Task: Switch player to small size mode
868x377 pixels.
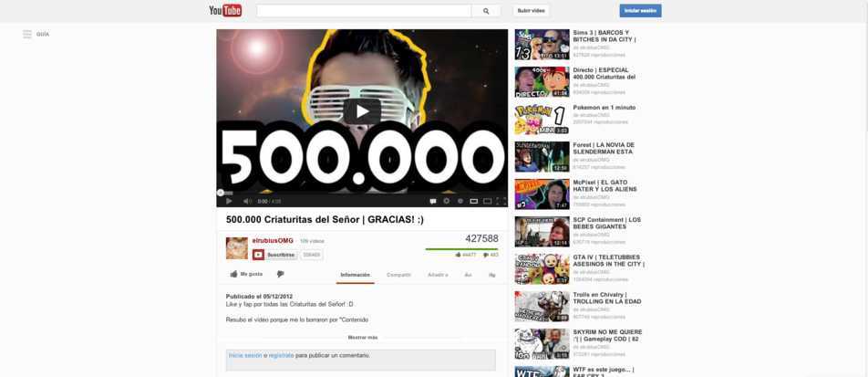Action: point(474,201)
